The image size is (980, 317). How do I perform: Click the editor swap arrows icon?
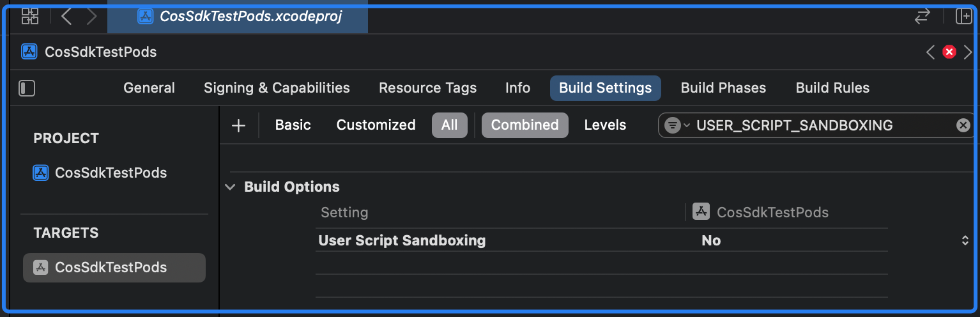tap(922, 17)
